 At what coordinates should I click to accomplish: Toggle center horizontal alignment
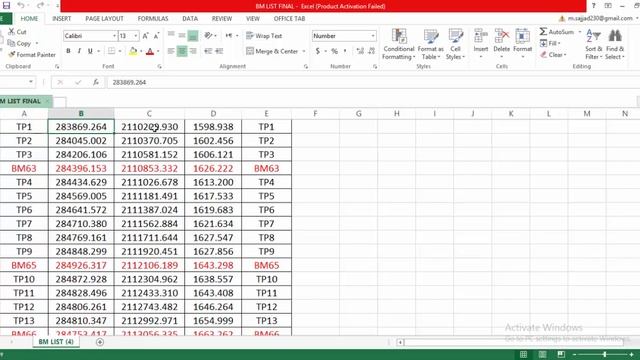[x=182, y=51]
